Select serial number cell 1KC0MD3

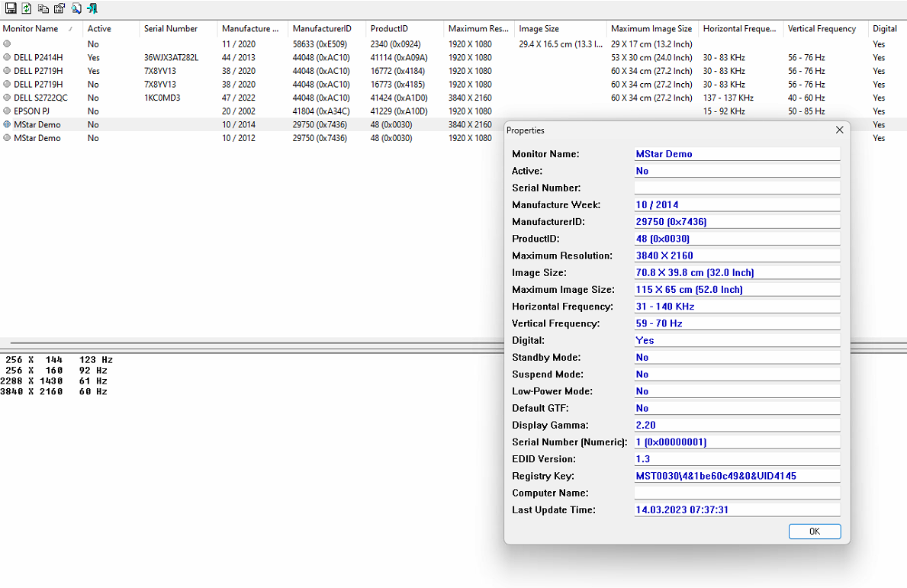(162, 98)
